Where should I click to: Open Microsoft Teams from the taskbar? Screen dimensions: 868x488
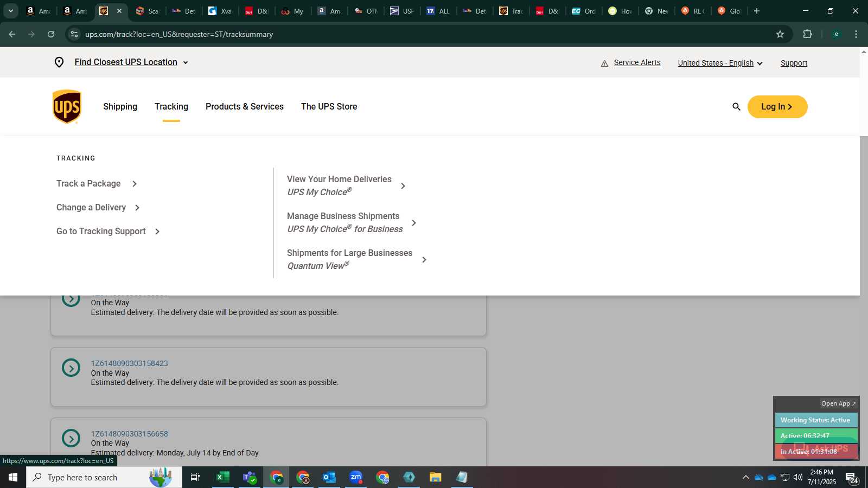pyautogui.click(x=250, y=477)
